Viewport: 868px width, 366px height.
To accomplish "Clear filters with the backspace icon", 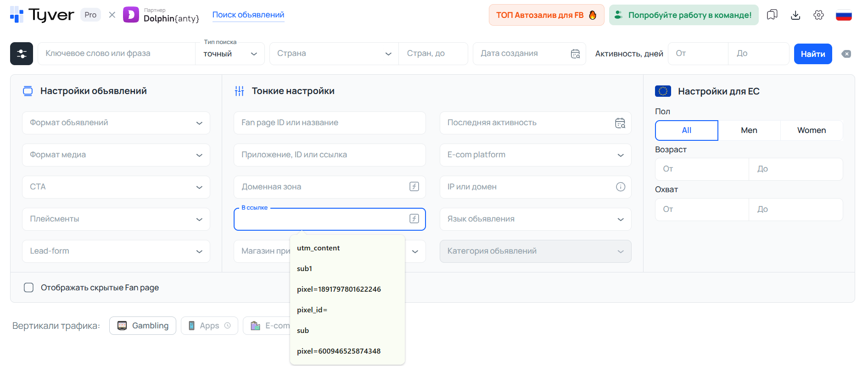I will [x=846, y=54].
